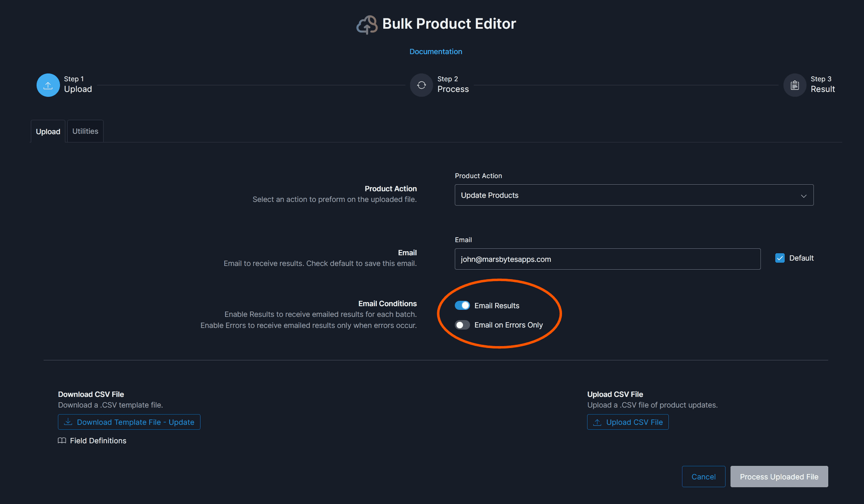Click the chevron on Update Products selector
Screen dimensions: 864x504
point(804,196)
